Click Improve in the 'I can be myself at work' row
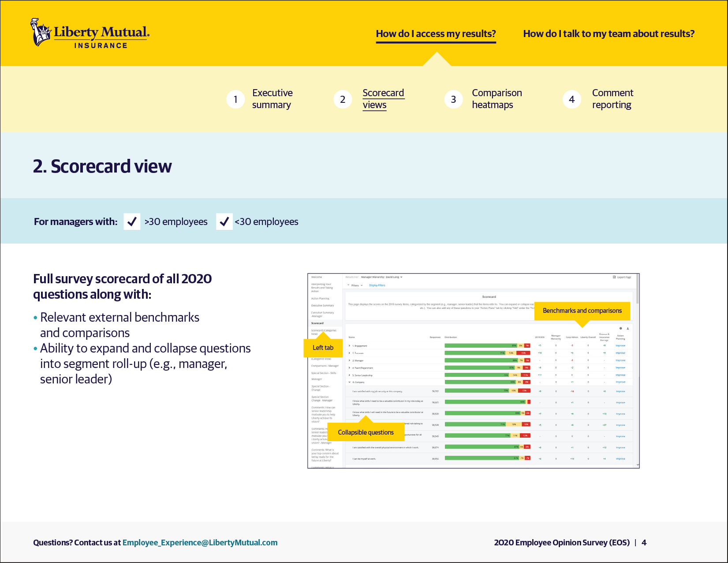728x563 pixels. coord(620,459)
